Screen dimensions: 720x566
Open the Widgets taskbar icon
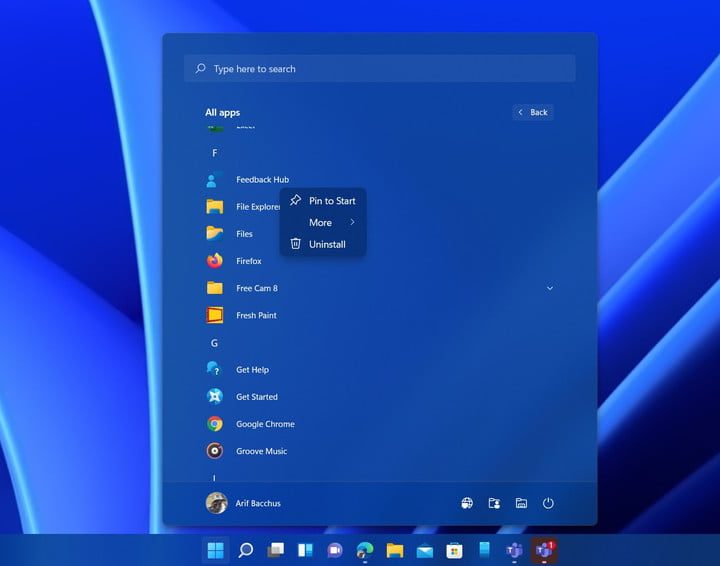tap(305, 549)
